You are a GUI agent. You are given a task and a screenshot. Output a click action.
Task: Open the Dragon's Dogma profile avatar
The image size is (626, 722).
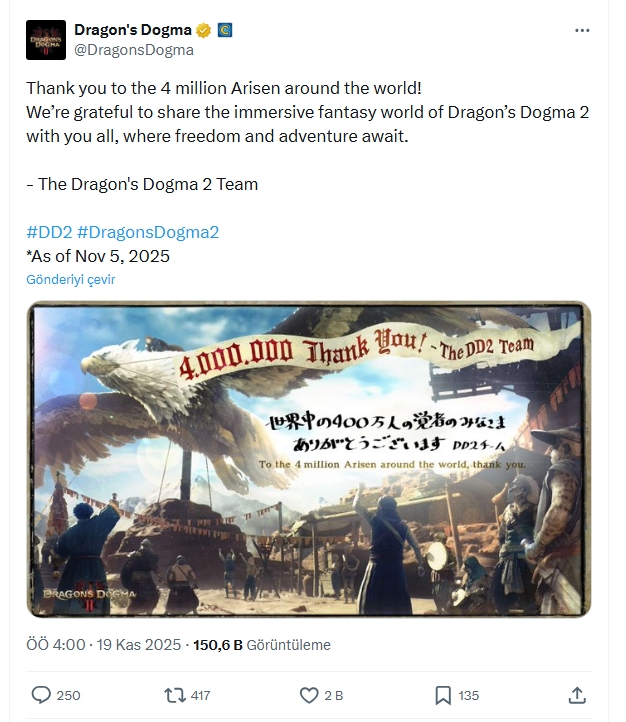coord(46,40)
